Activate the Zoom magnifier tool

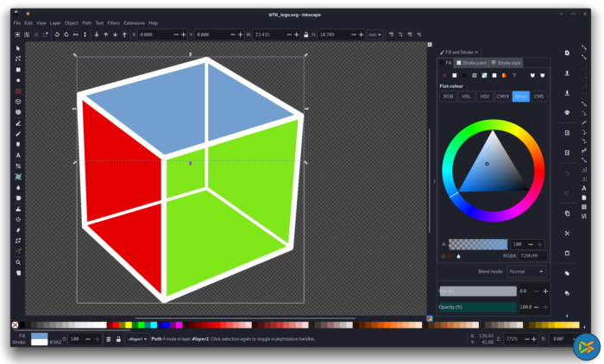click(18, 262)
